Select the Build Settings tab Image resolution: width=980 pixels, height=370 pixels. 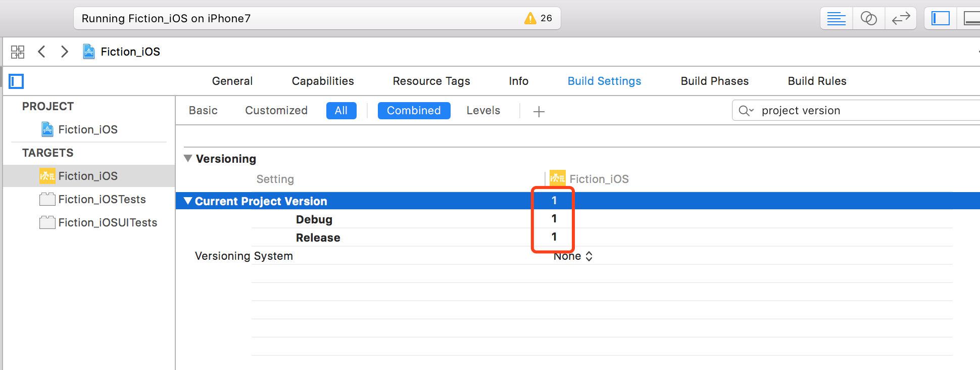point(604,81)
